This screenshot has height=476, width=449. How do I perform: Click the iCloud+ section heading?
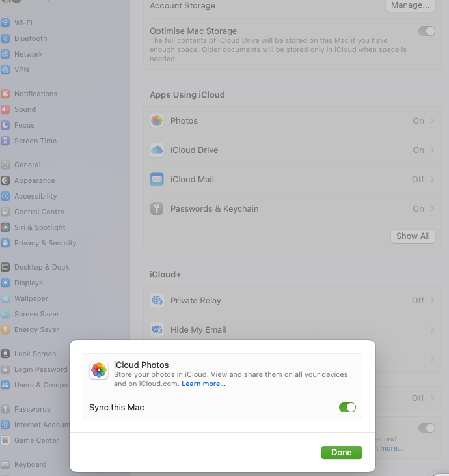pyautogui.click(x=165, y=274)
